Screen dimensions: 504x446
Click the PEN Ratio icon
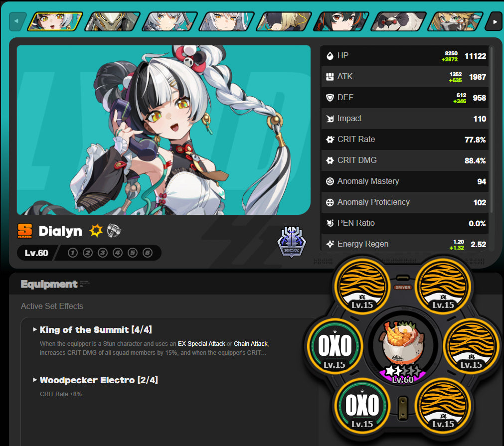tap(330, 223)
